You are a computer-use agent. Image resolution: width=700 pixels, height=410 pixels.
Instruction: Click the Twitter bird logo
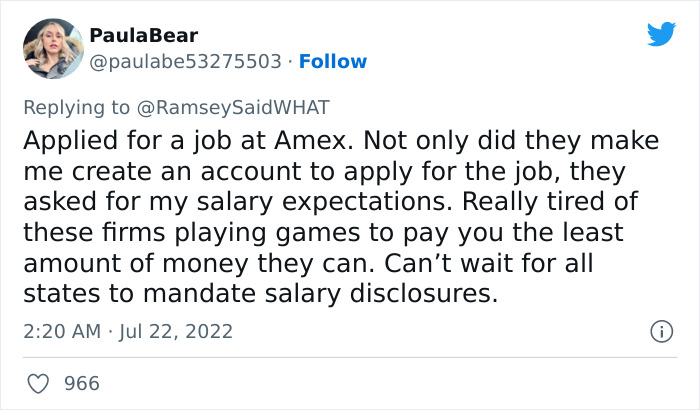[x=661, y=34]
